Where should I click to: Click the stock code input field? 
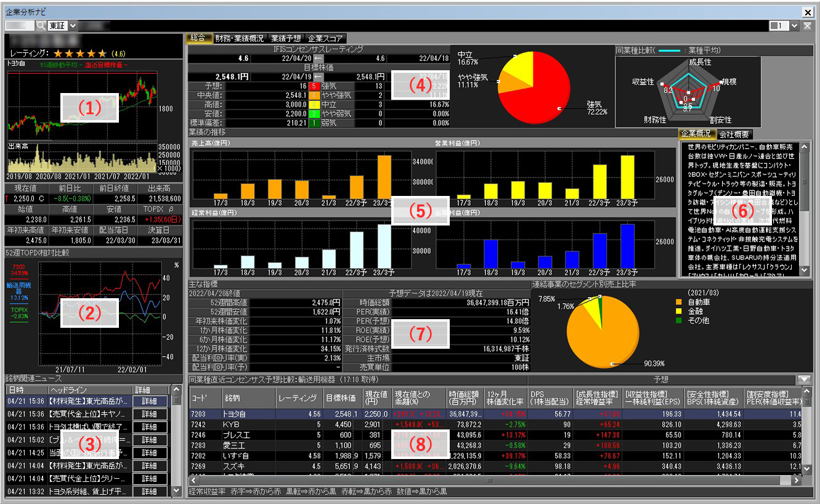pyautogui.click(x=20, y=26)
